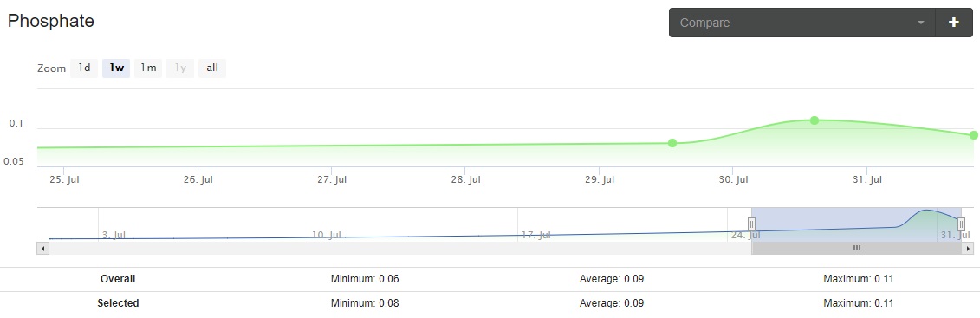Click Overall Average: 0.09

[611, 279]
